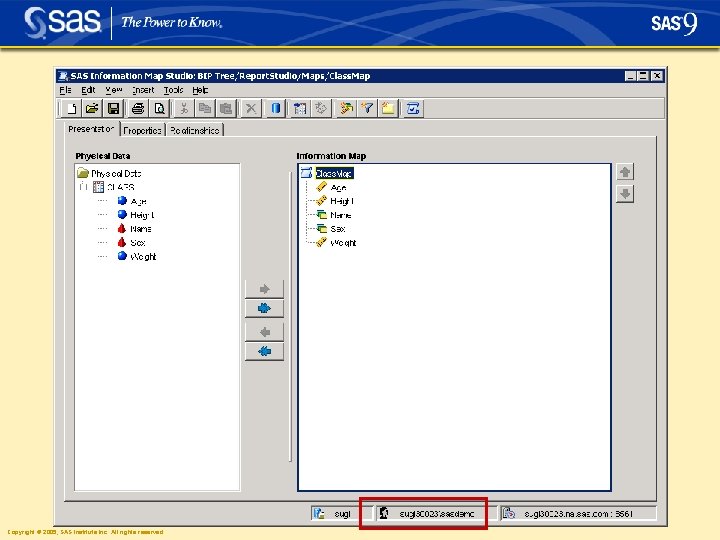Screen dimensions: 720x540
Task: Open the Edit menu
Action: (88, 90)
